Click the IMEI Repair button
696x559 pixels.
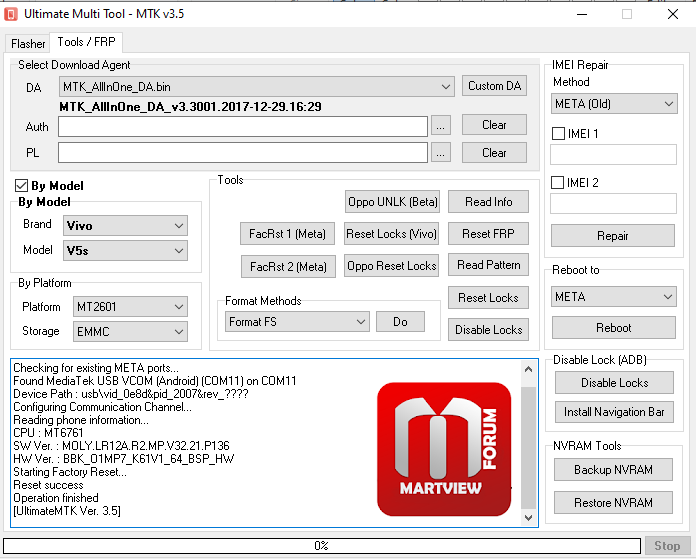click(x=613, y=236)
